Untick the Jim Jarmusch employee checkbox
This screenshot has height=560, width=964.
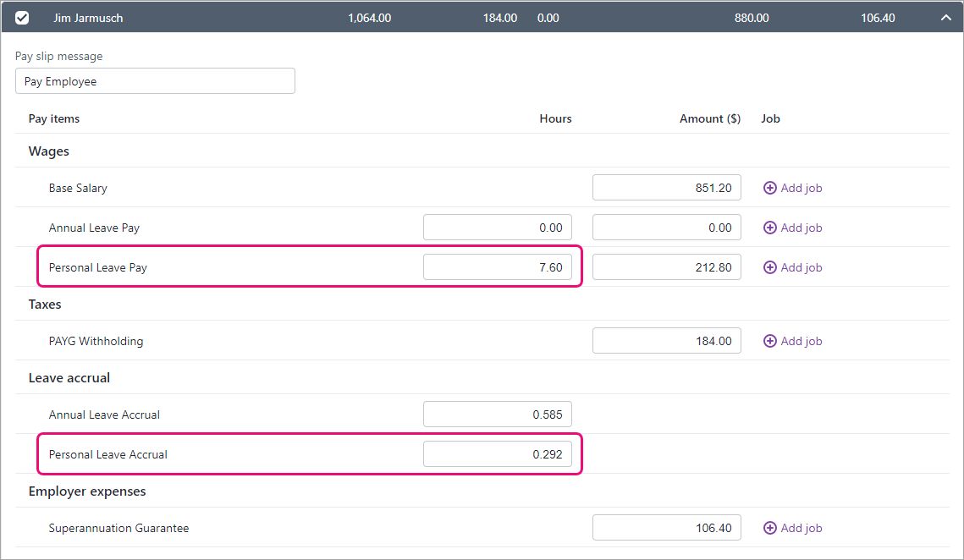point(22,18)
